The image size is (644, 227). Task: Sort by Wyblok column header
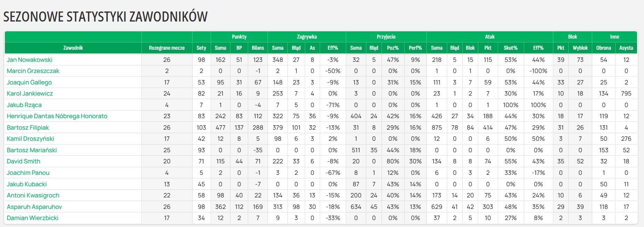(x=580, y=48)
